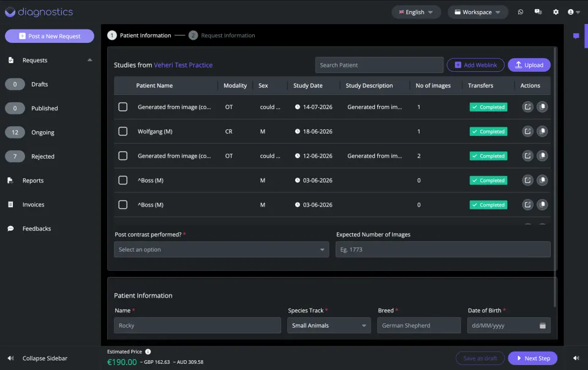The image size is (588, 370).
Task: Click the Search Patient field
Action: [x=379, y=65]
